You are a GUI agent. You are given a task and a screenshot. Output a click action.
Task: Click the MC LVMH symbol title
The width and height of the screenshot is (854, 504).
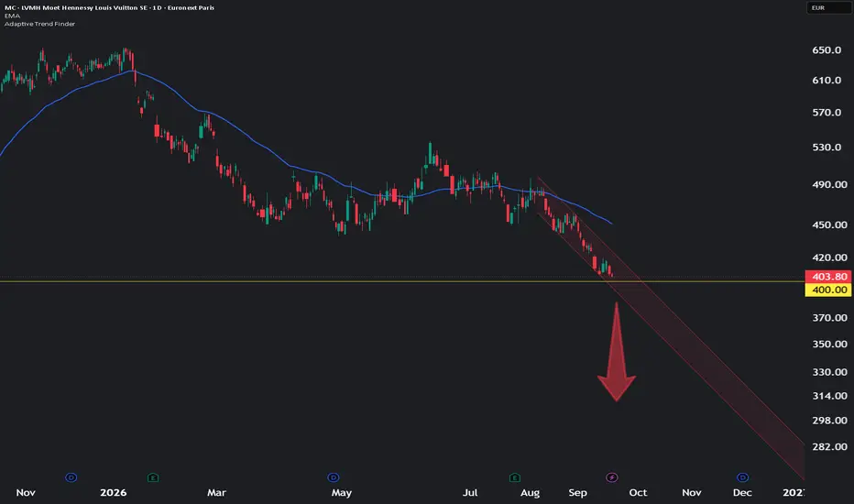[x=109, y=7]
